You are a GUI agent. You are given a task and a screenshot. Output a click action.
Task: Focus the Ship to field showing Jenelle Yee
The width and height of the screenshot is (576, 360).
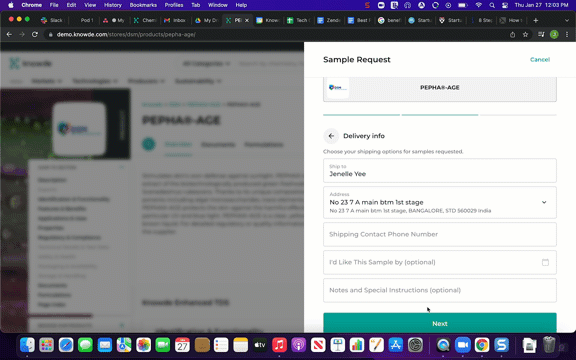click(440, 170)
